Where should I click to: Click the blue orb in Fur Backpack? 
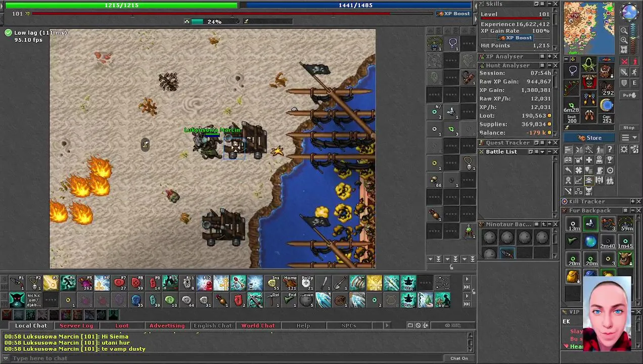tap(590, 242)
